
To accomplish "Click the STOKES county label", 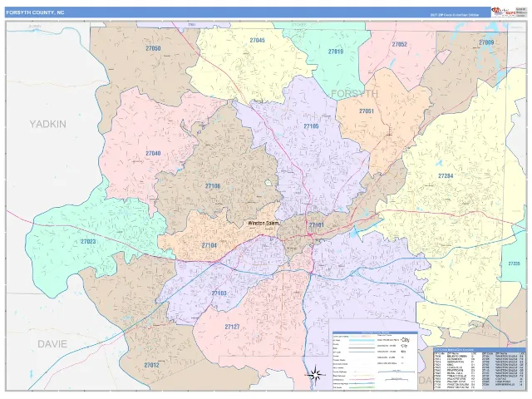I will (x=299, y=25).
